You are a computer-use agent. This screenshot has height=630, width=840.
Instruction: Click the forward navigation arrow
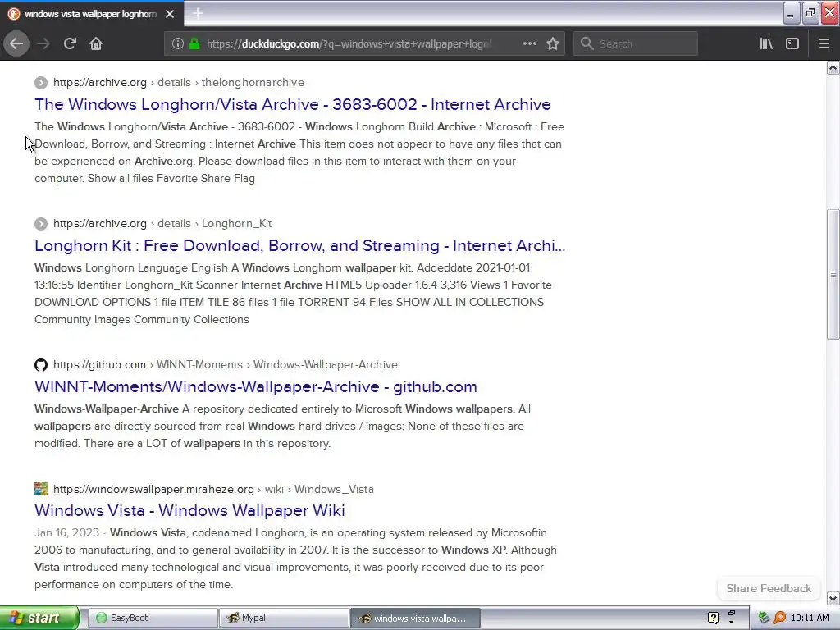click(43, 43)
